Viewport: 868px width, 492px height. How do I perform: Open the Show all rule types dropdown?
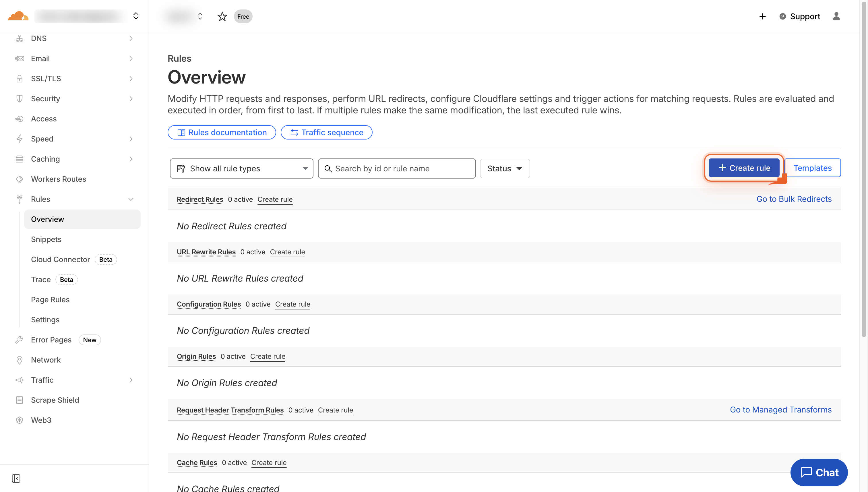tap(241, 168)
